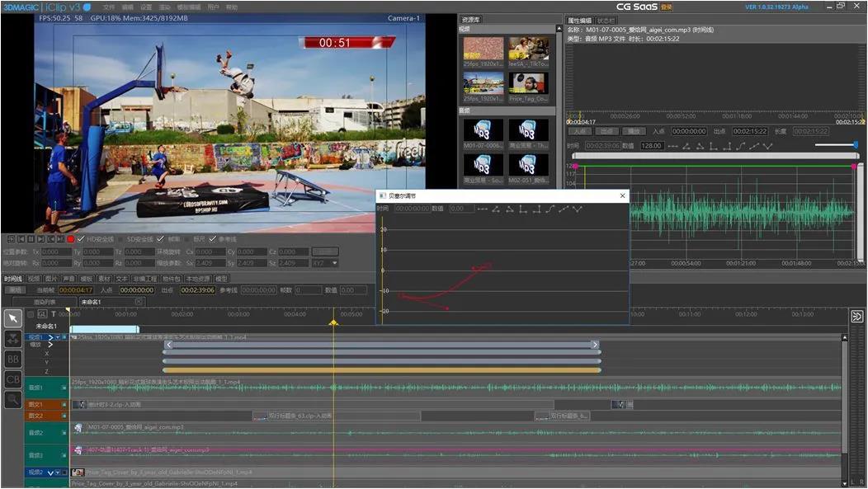Viewport: 868px width, 489px height.
Task: Click the first curve icon in the Bezier dialog
Action: click(x=482, y=209)
